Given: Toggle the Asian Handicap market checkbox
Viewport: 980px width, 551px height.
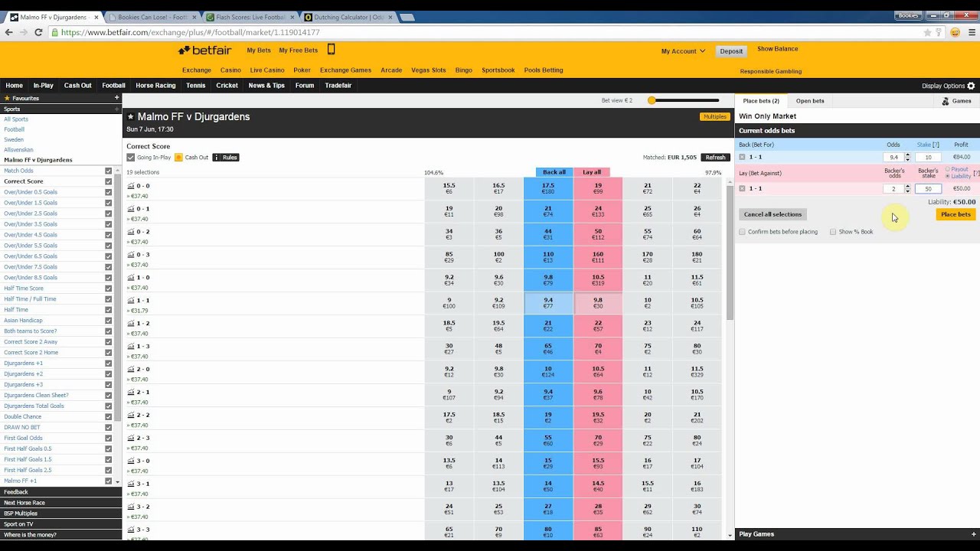Looking at the screenshot, I should pyautogui.click(x=108, y=321).
